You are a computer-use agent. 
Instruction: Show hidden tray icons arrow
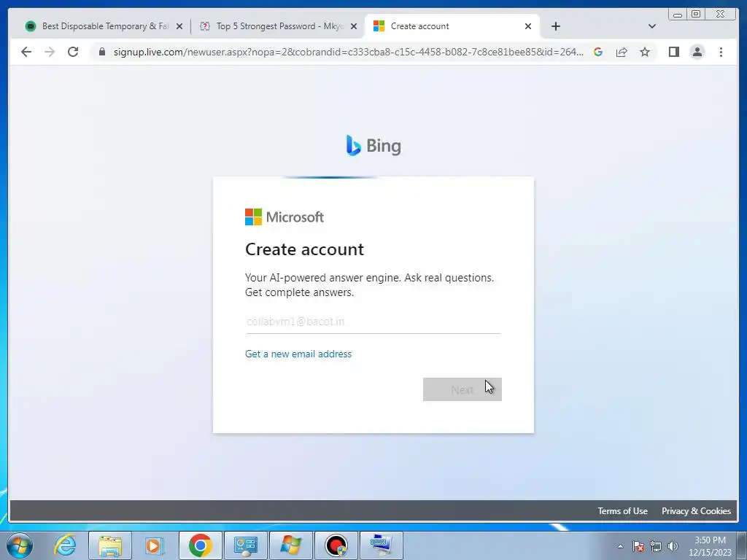pos(620,546)
